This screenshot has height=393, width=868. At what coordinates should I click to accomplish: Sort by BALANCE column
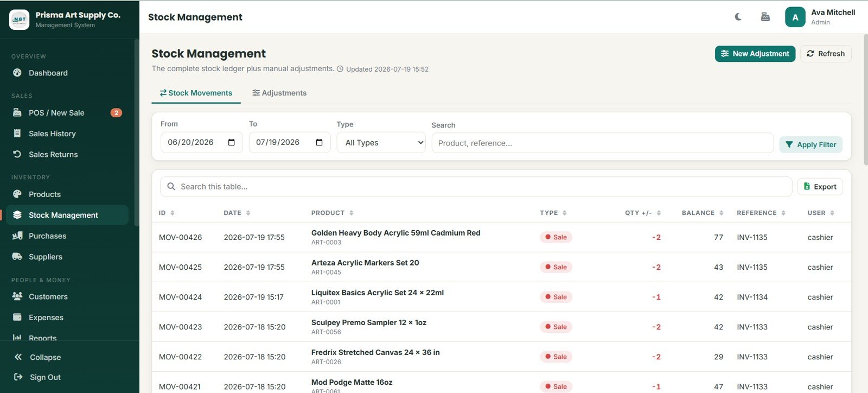[703, 213]
